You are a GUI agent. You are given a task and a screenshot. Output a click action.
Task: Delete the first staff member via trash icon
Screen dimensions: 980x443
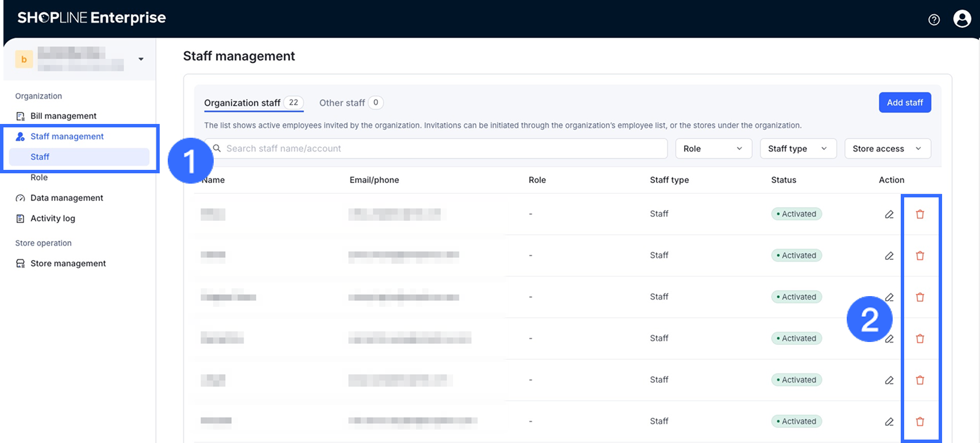click(x=920, y=214)
